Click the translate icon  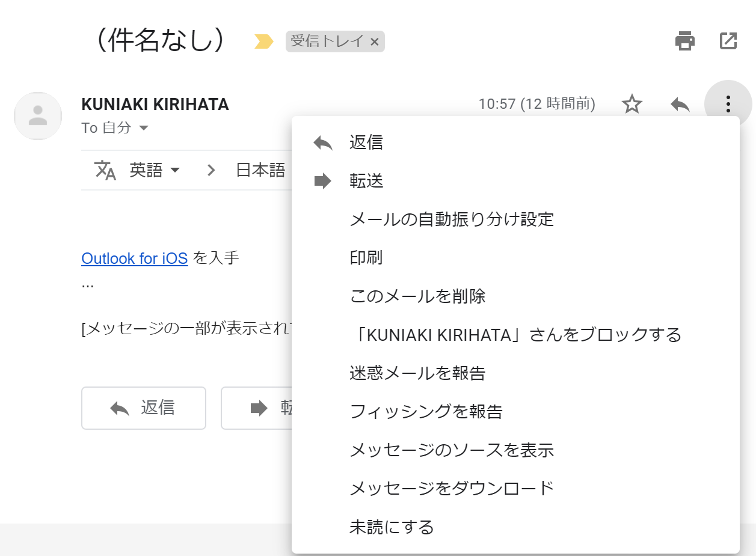105,171
